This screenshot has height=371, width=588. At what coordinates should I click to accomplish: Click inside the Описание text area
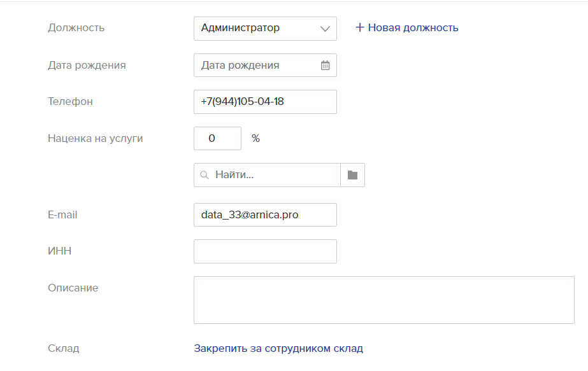[x=384, y=300]
